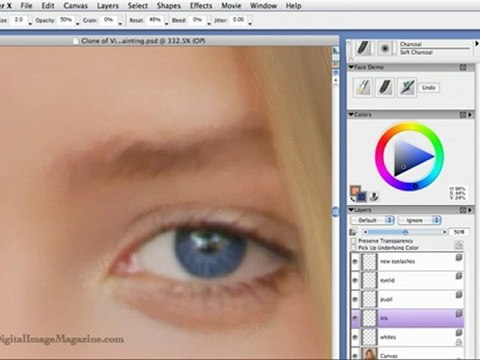This screenshot has width=480, height=360.
Task: Open the brush selector bar flyout arrow
Action: point(477,44)
